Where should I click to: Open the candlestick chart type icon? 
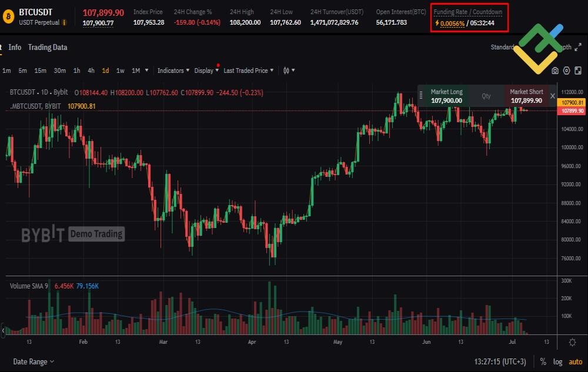coord(286,71)
